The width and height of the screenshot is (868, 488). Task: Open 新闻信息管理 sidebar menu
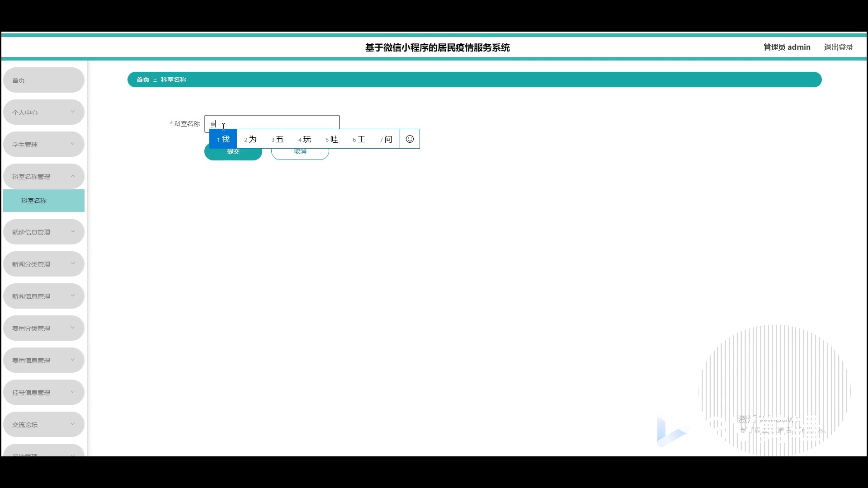pos(44,296)
